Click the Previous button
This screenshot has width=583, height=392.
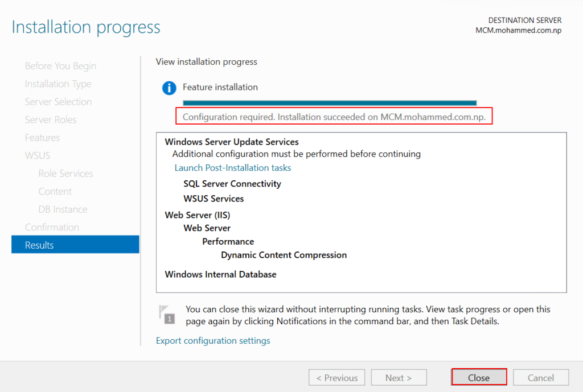tap(337, 378)
